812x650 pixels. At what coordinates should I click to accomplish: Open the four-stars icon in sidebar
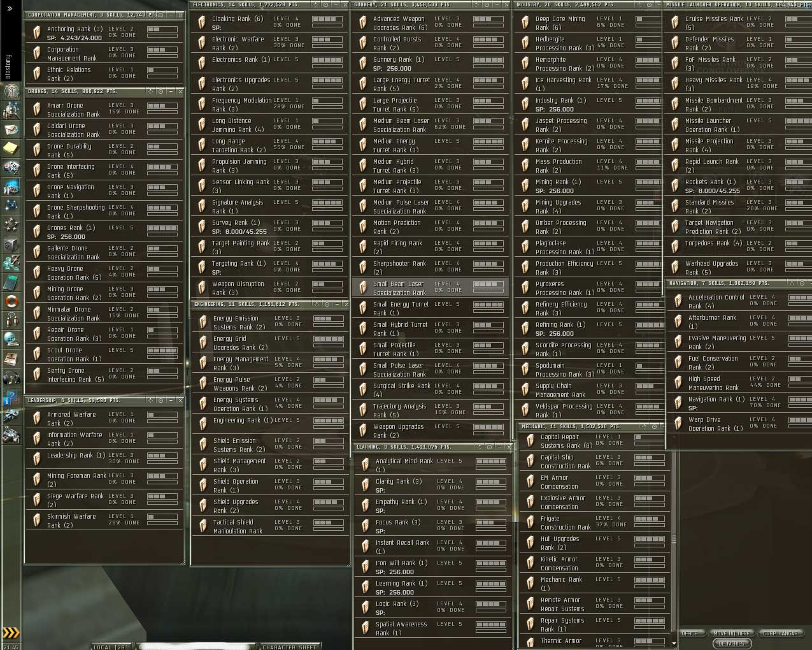tap(11, 225)
